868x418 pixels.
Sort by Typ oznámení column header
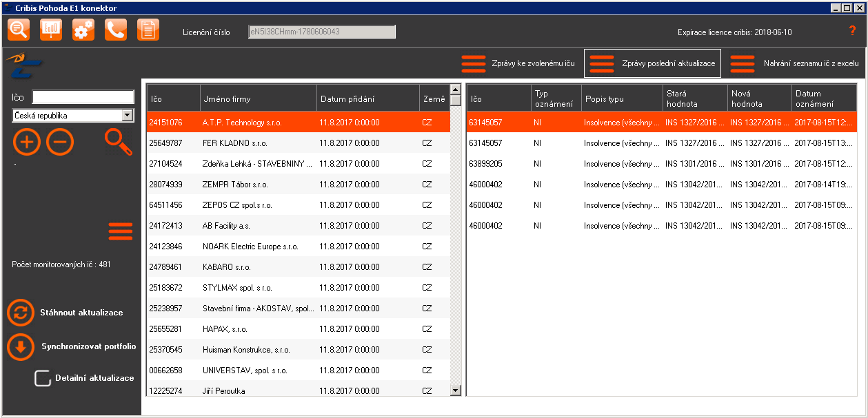click(556, 98)
